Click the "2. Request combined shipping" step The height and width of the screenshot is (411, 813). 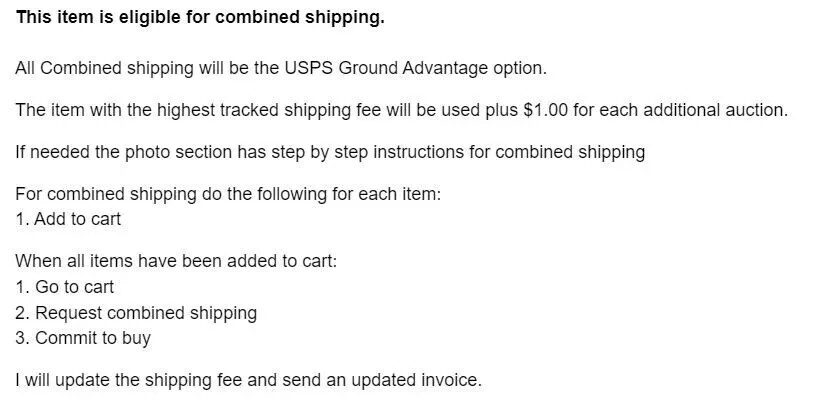tap(136, 313)
